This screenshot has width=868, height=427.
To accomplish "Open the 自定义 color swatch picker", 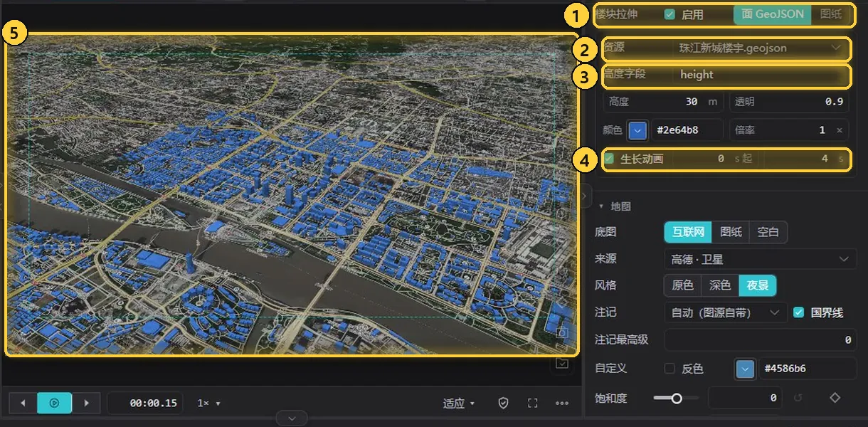I will click(745, 369).
